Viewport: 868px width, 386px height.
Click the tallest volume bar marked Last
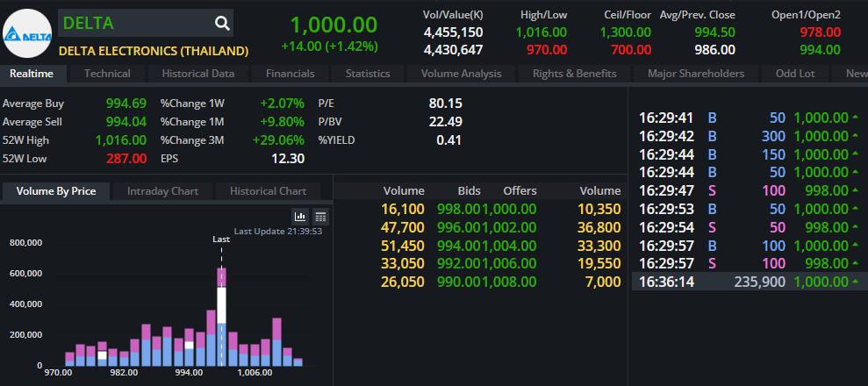221,317
